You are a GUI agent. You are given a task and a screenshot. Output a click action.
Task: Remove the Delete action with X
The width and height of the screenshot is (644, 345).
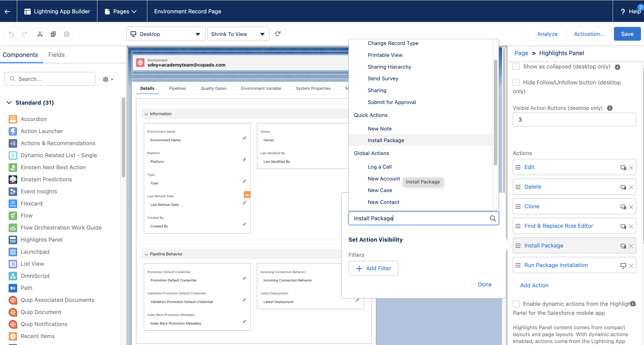[x=631, y=187]
